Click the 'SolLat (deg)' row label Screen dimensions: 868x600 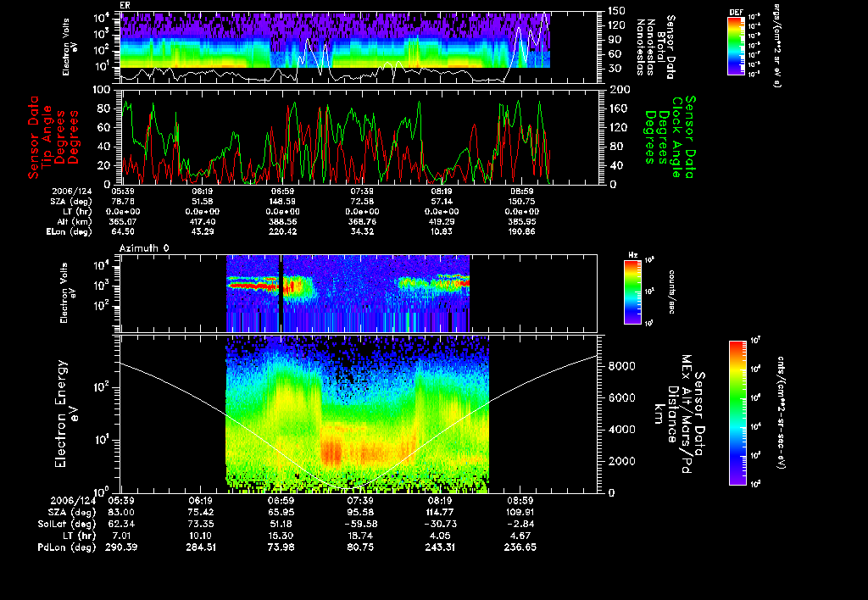[x=68, y=525]
